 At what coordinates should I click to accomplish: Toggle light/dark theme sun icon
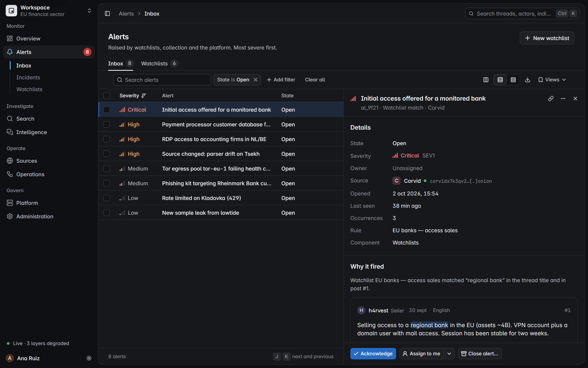pos(89,358)
